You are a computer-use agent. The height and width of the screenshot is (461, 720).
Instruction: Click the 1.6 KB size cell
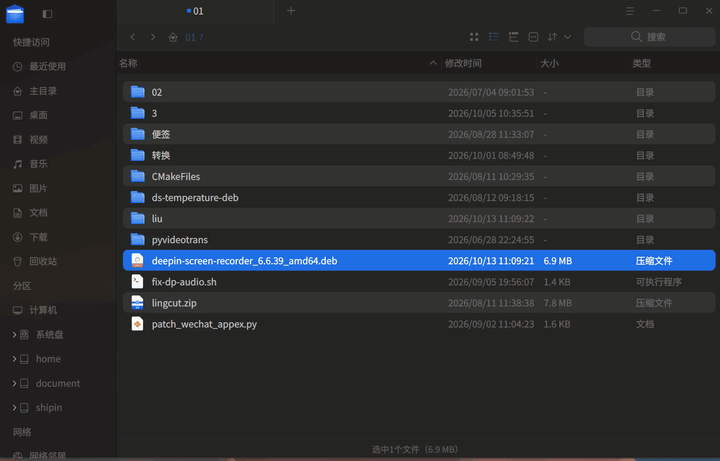(x=557, y=324)
